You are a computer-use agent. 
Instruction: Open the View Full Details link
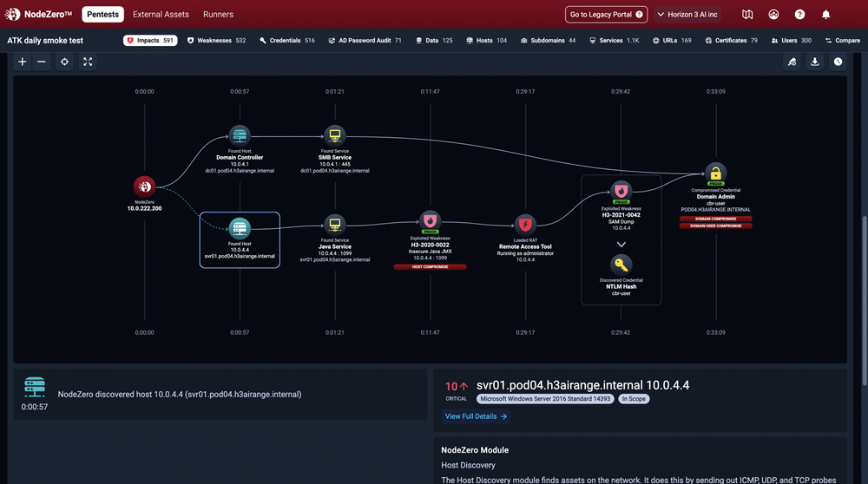coord(476,416)
